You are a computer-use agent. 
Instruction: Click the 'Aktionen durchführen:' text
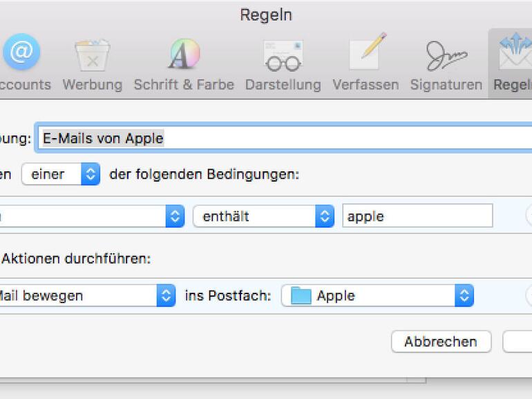point(76,259)
